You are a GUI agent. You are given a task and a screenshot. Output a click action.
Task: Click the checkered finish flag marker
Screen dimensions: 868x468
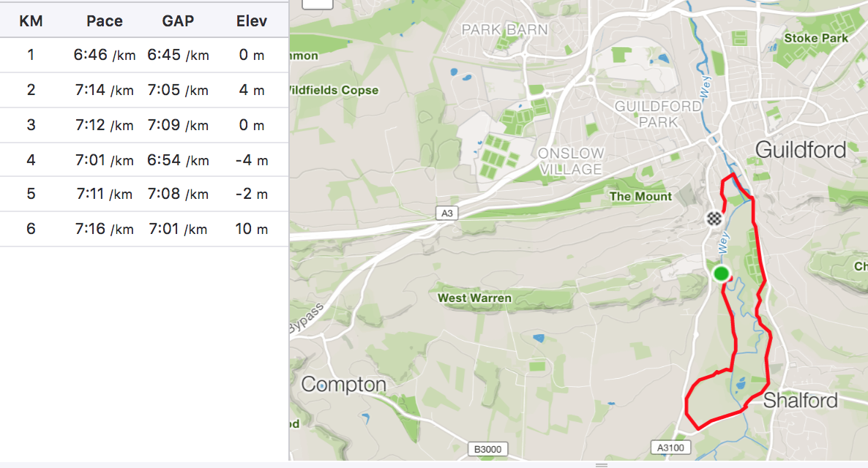[x=714, y=219]
